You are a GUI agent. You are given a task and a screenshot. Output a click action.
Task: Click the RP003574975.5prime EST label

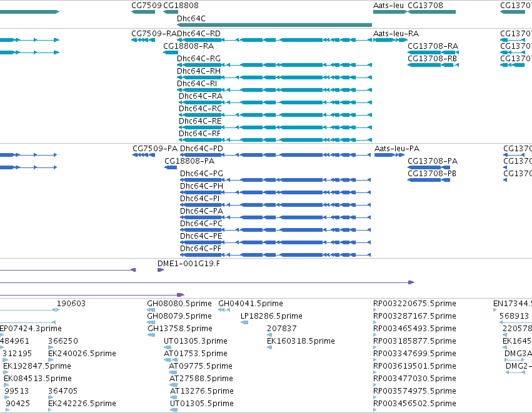[x=414, y=392]
